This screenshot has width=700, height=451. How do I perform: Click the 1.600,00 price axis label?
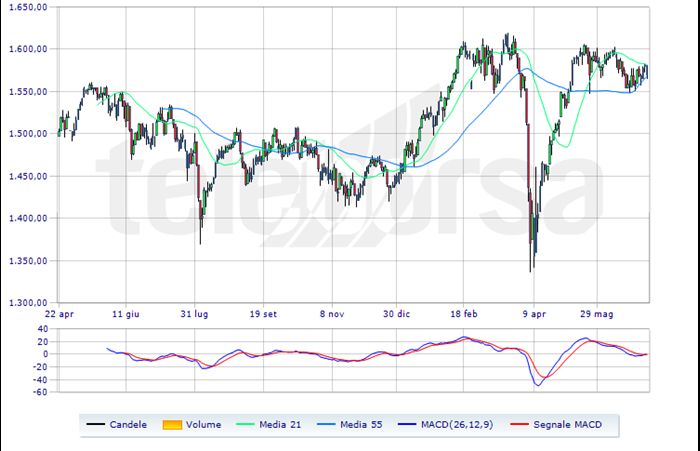[28, 49]
